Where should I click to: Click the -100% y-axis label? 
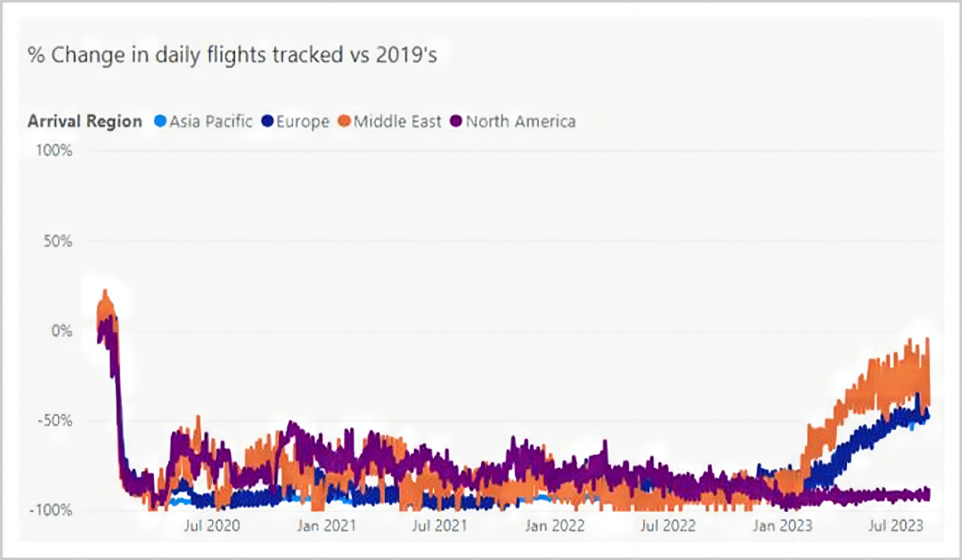pos(52,510)
